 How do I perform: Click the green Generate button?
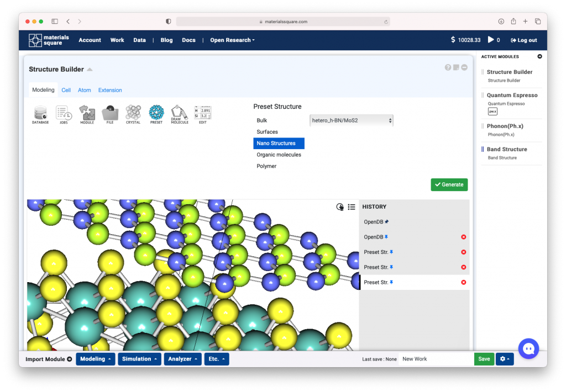pos(449,184)
